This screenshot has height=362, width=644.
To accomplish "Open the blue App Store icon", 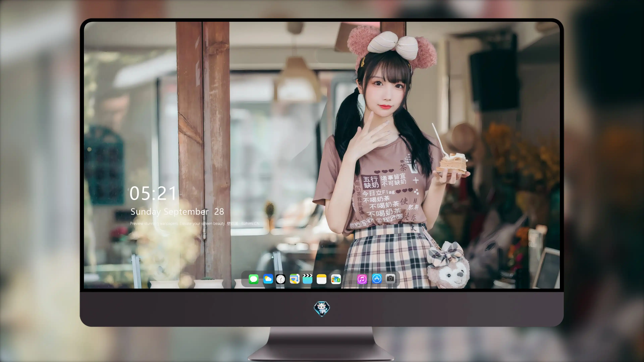I will 377,279.
